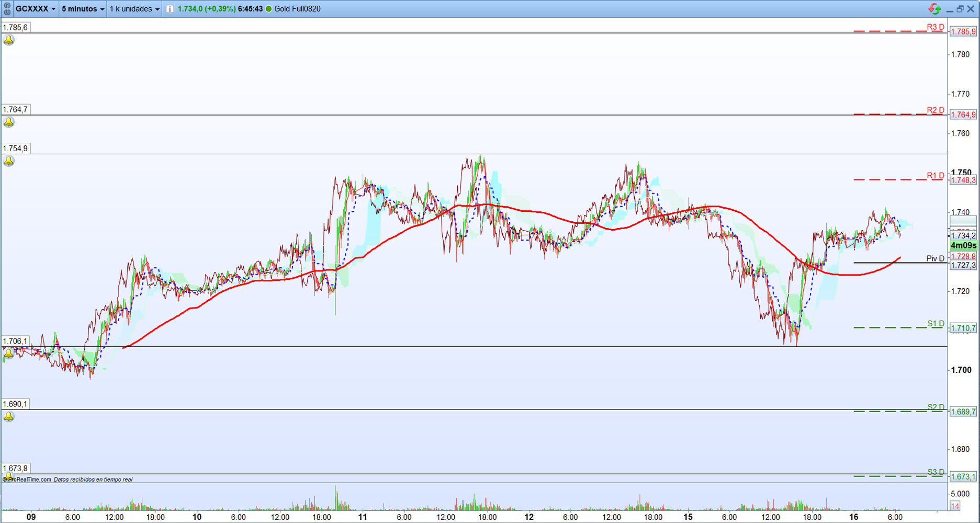
Task: Click the 1.728,8 price tag on axis
Action: (963, 256)
